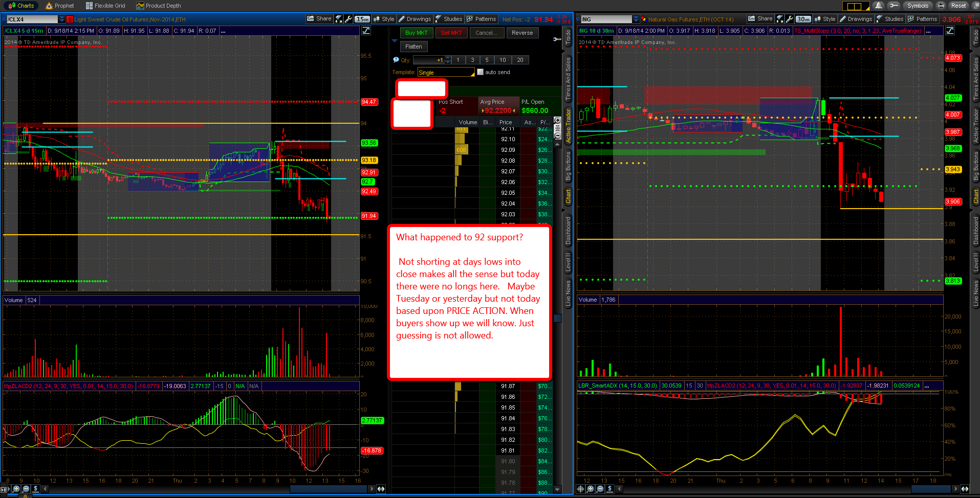Click the Buy MKT button
This screenshot has height=498, width=980.
[416, 33]
